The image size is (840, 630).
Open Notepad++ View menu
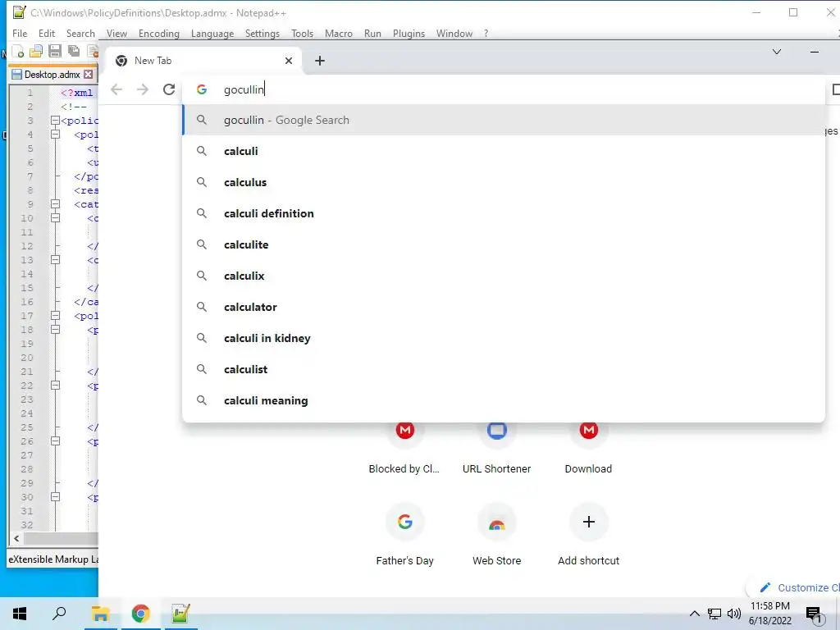pyautogui.click(x=116, y=33)
